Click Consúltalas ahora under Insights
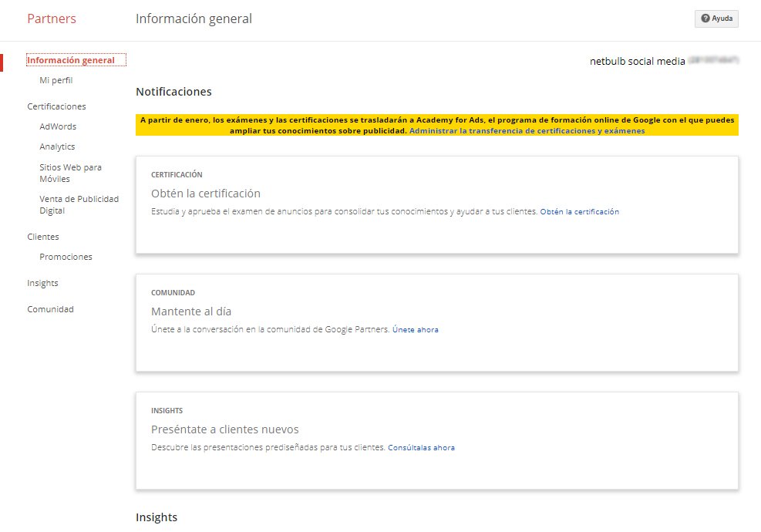Image resolution: width=761 pixels, height=532 pixels. (422, 447)
